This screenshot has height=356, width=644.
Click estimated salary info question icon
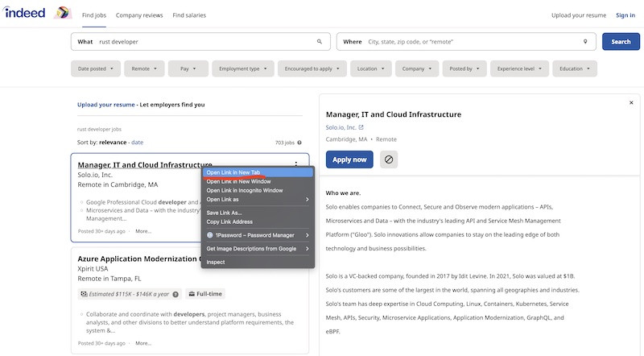click(x=175, y=294)
